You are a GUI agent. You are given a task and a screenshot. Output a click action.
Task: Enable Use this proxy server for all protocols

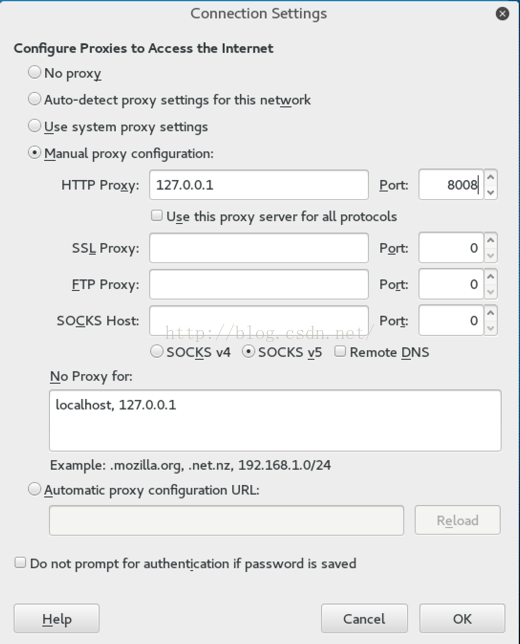tap(156, 216)
